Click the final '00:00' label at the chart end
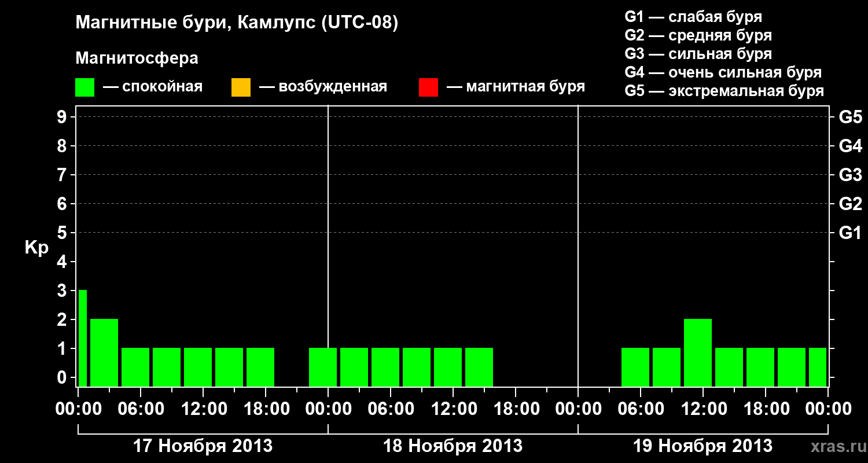This screenshot has width=868, height=463. tap(828, 409)
